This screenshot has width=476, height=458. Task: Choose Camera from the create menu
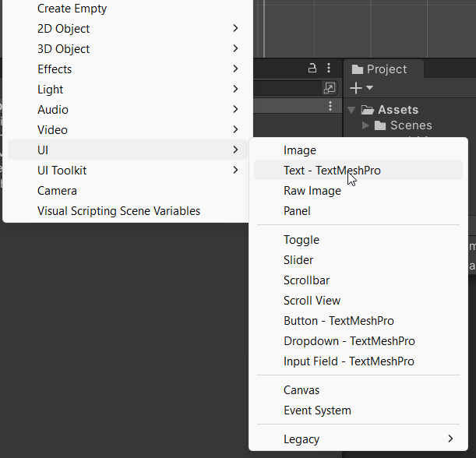57,191
